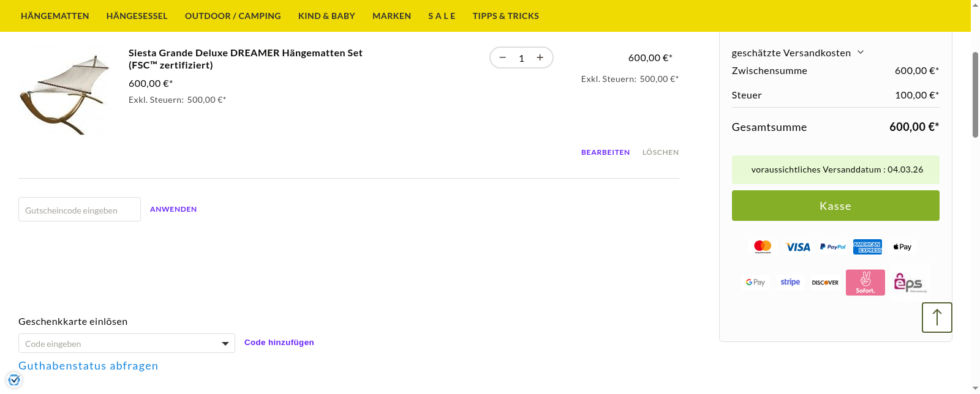The height and width of the screenshot is (394, 980).
Task: Click the green Kasse checkout button
Action: tap(835, 206)
